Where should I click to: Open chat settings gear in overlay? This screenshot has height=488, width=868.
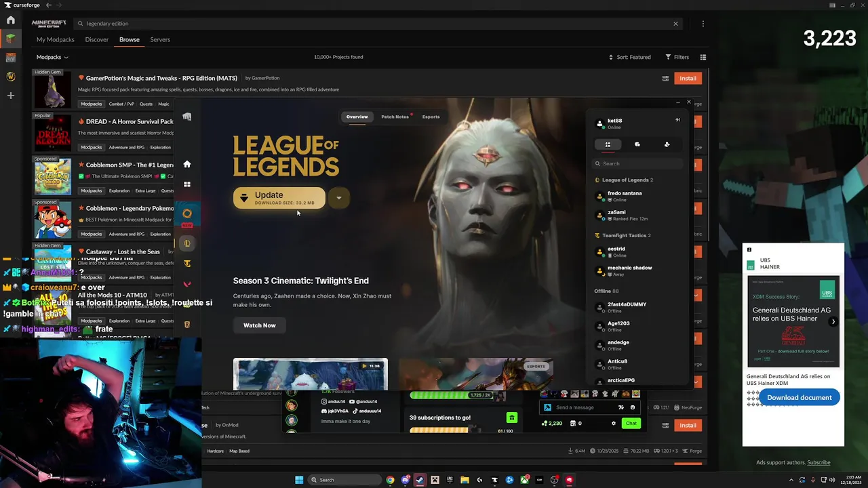tap(614, 424)
